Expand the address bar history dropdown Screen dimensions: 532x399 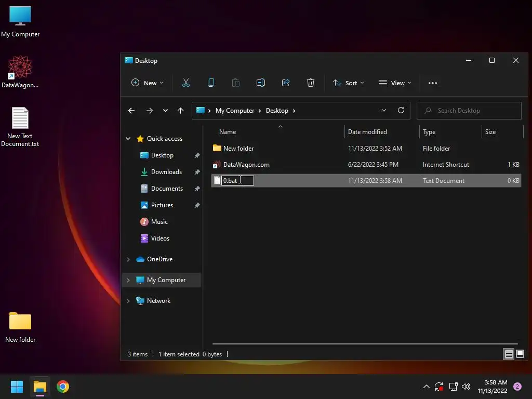click(384, 110)
